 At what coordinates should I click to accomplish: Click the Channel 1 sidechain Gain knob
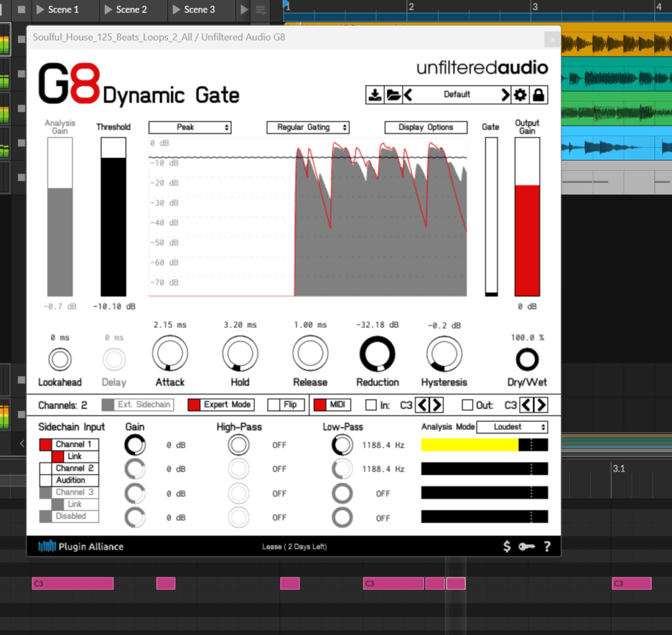pos(135,445)
